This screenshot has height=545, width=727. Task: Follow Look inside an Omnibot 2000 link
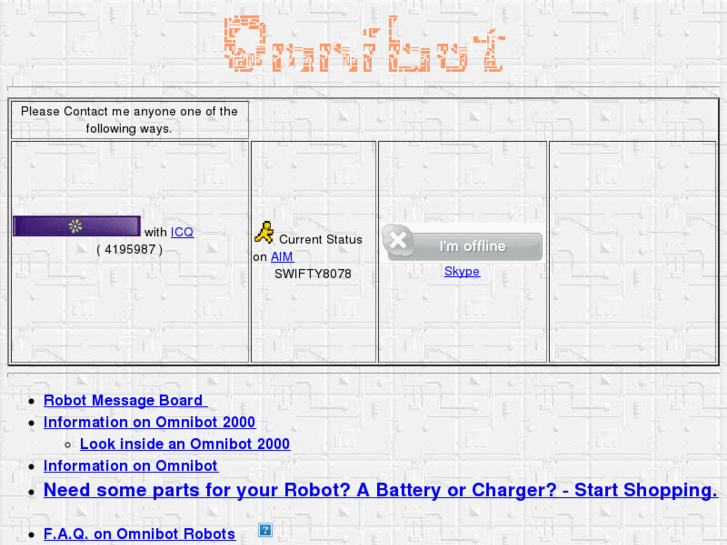[185, 444]
